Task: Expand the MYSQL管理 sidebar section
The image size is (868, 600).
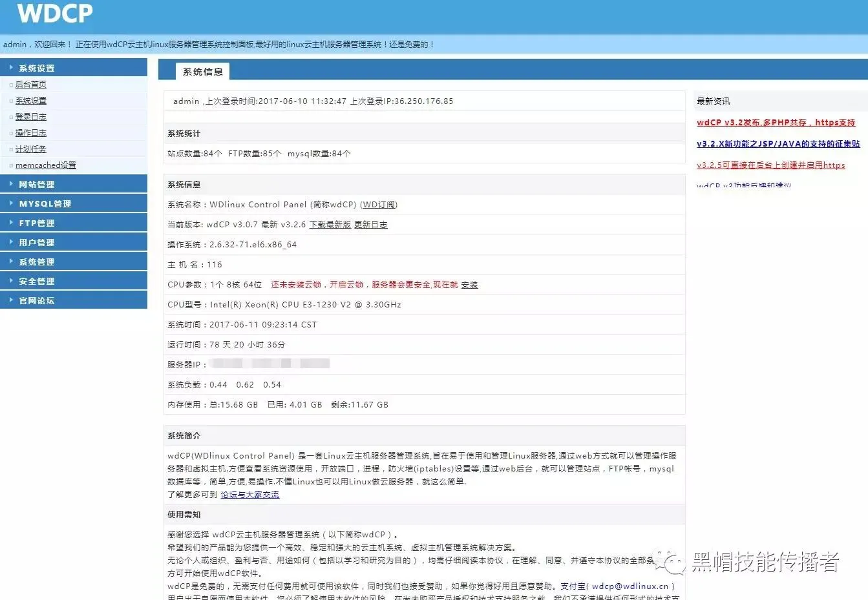Action: click(x=74, y=203)
